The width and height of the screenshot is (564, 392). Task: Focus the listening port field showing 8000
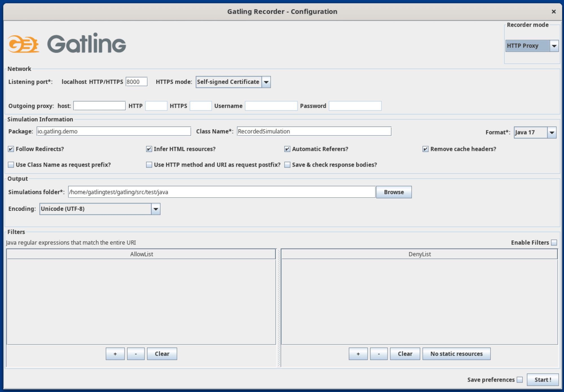[x=136, y=82]
